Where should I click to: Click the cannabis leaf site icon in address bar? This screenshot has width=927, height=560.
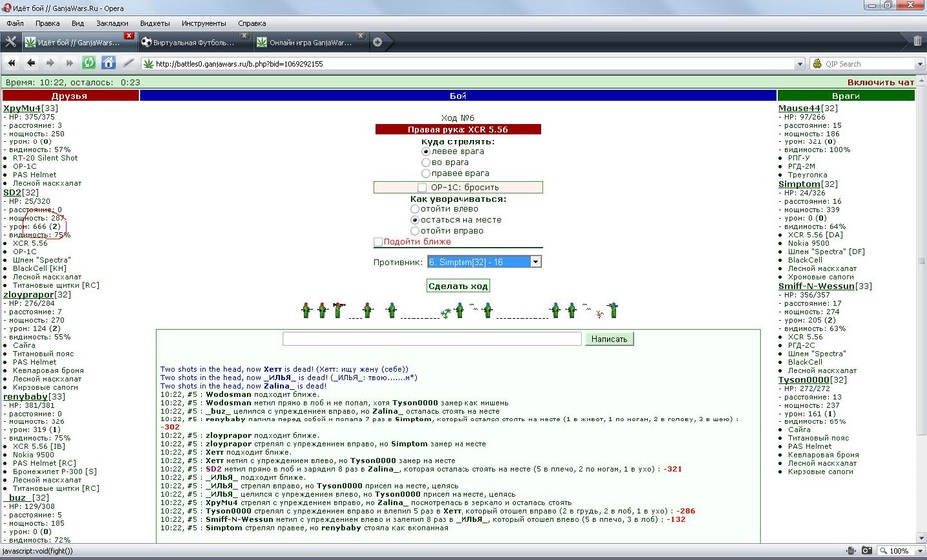tap(149, 63)
